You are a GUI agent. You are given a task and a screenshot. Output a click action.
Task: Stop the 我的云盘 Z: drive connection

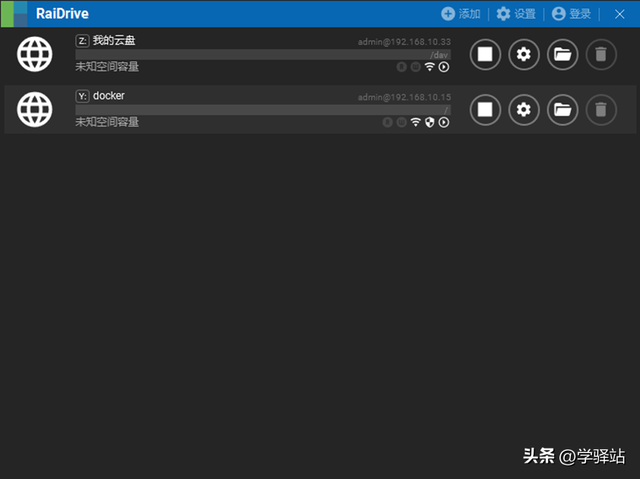pos(485,54)
